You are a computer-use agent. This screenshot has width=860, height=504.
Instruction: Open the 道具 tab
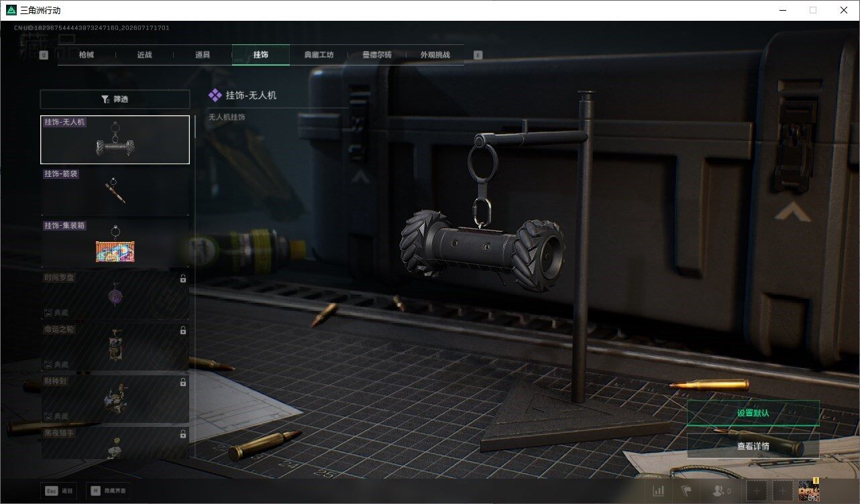203,55
